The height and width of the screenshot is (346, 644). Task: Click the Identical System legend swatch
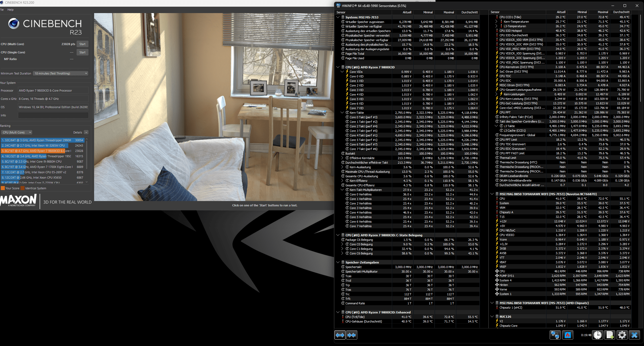[23, 188]
